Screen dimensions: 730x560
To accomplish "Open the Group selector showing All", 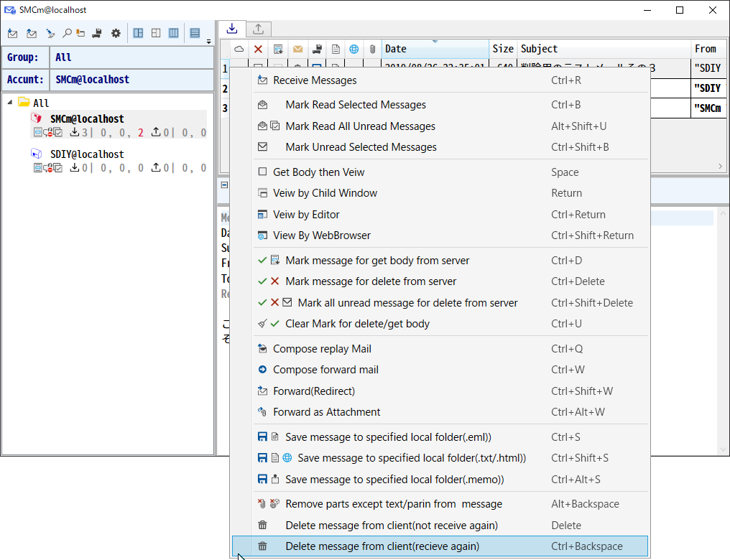I will click(x=131, y=57).
